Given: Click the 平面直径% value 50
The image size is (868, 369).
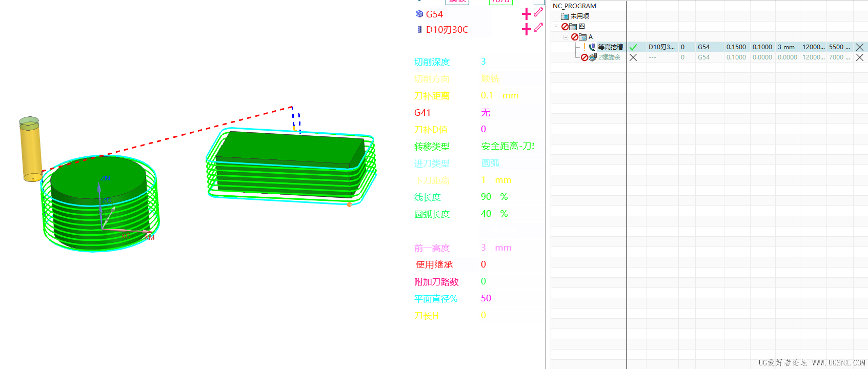Looking at the screenshot, I should (486, 298).
